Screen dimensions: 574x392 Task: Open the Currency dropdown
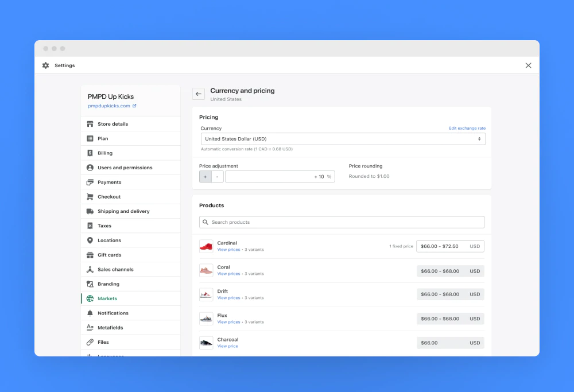(343, 139)
